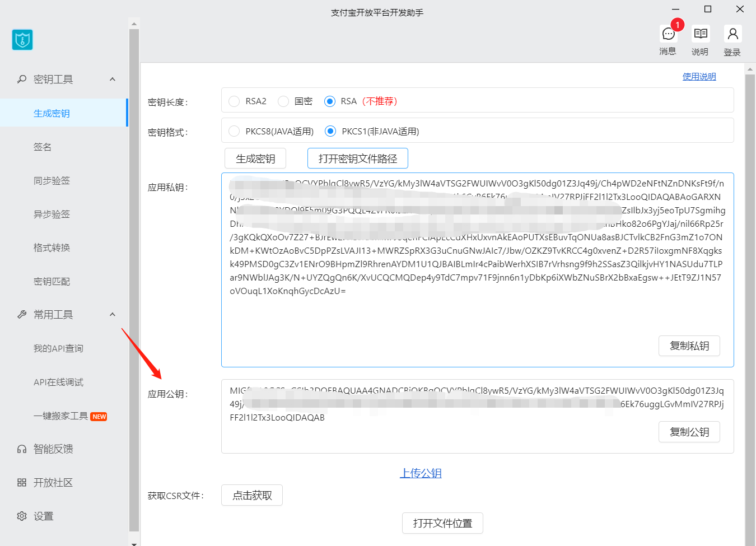The height and width of the screenshot is (546, 756).
Task: Click the 应用私钥 label
Action: click(168, 187)
